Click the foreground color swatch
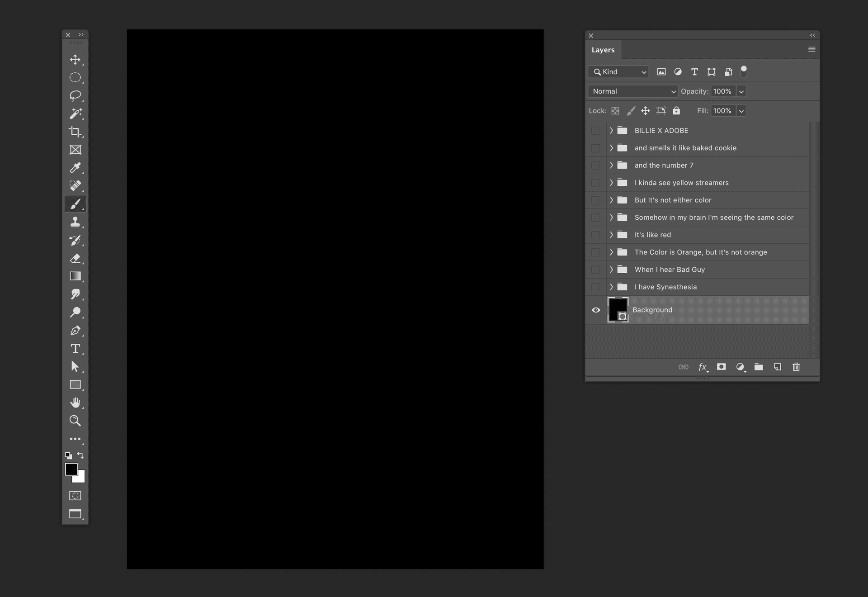This screenshot has width=868, height=597. tap(71, 469)
